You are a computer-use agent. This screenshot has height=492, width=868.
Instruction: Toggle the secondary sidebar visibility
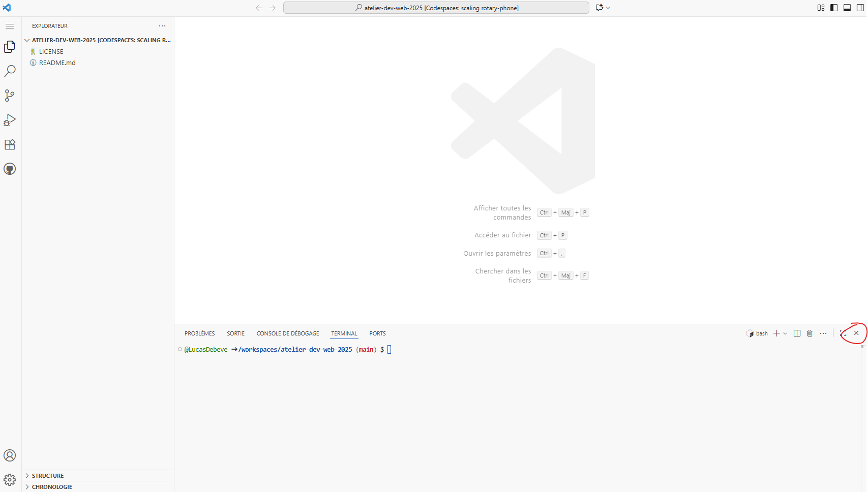[860, 8]
